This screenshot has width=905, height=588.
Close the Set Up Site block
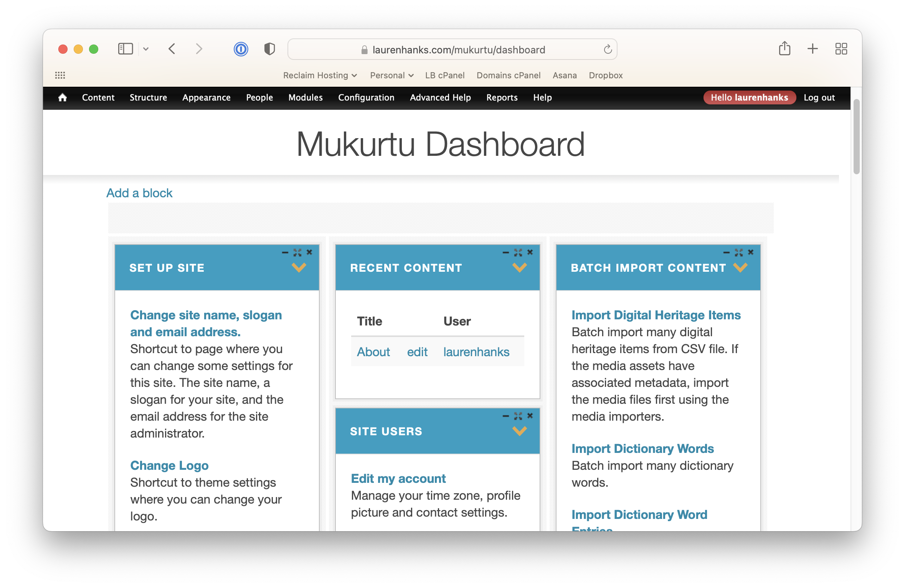coord(309,252)
